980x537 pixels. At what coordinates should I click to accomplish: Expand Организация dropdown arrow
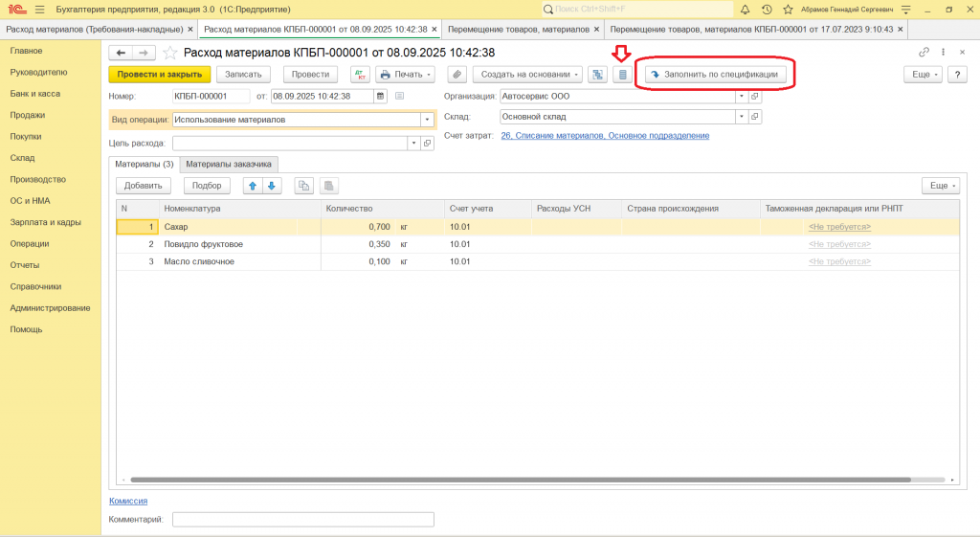pos(742,97)
